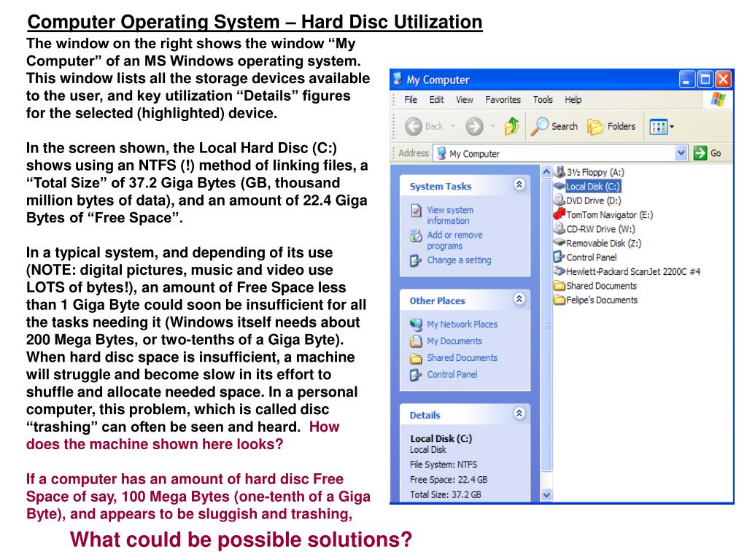Open My Documents in Other Places

point(454,341)
